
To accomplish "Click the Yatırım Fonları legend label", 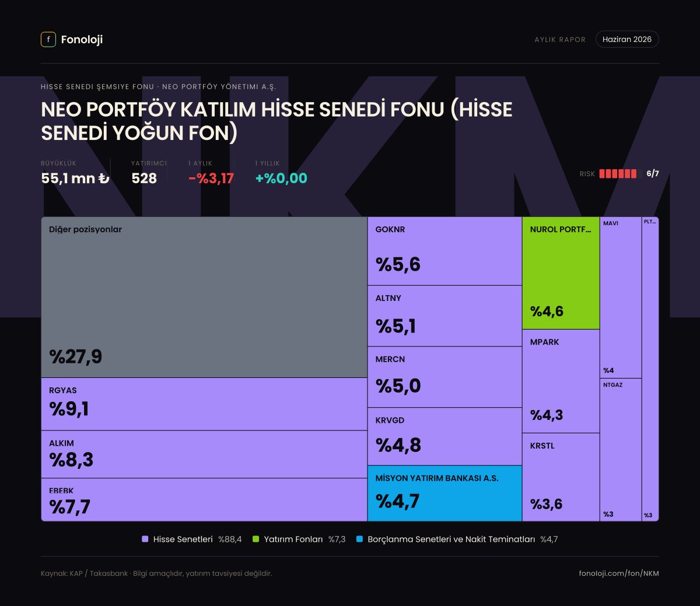I will point(293,540).
